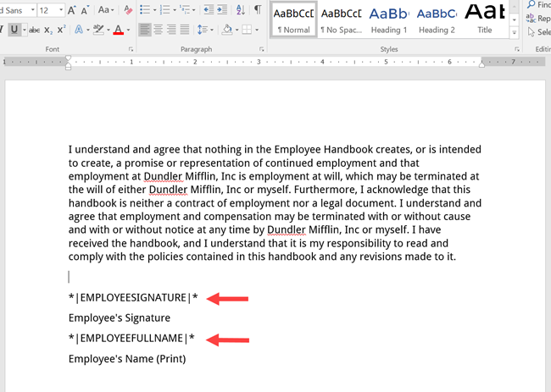Image resolution: width=551 pixels, height=392 pixels.
Task: Click the Grow Font icon
Action: point(72,10)
